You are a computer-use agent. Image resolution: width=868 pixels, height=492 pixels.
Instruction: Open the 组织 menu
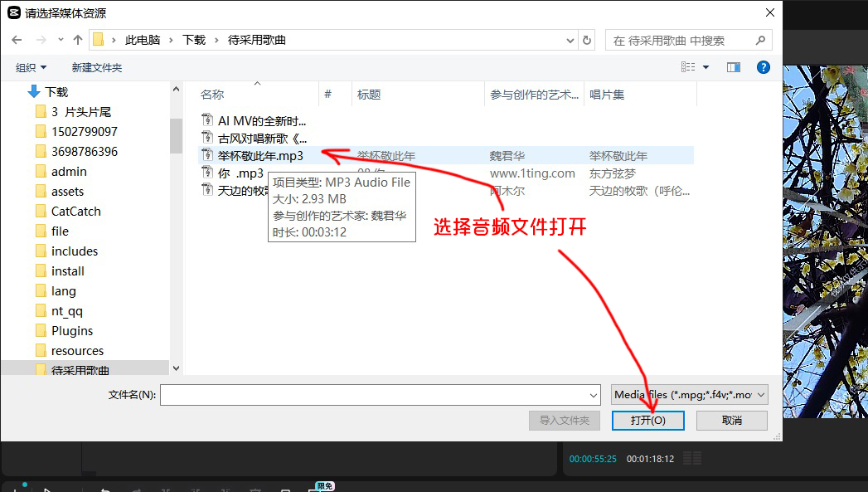click(32, 67)
